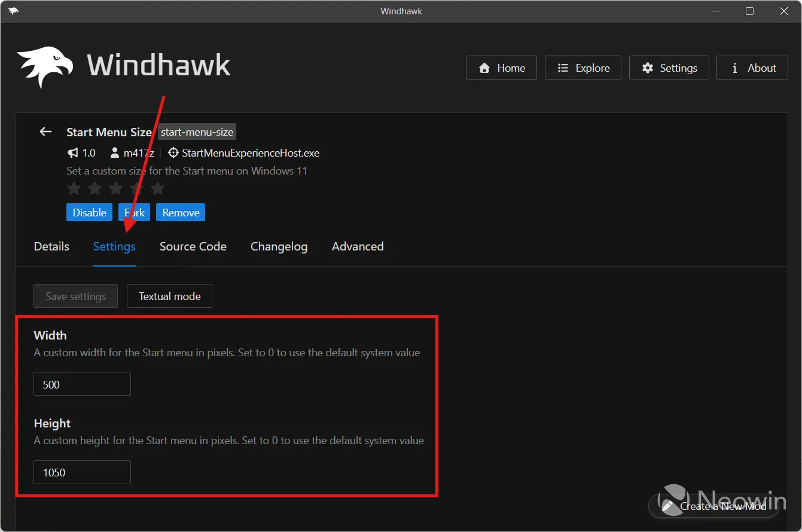Open Explore via its list icon
This screenshot has height=532, width=802.
(563, 68)
